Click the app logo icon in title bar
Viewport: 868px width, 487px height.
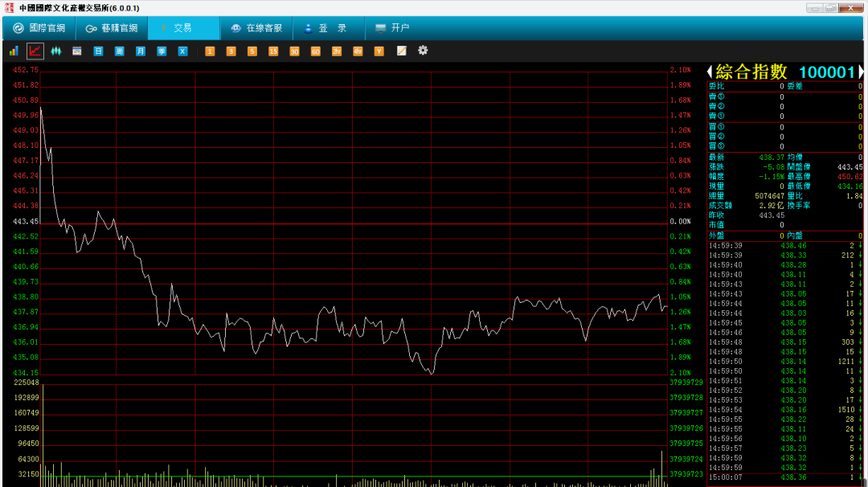point(10,8)
